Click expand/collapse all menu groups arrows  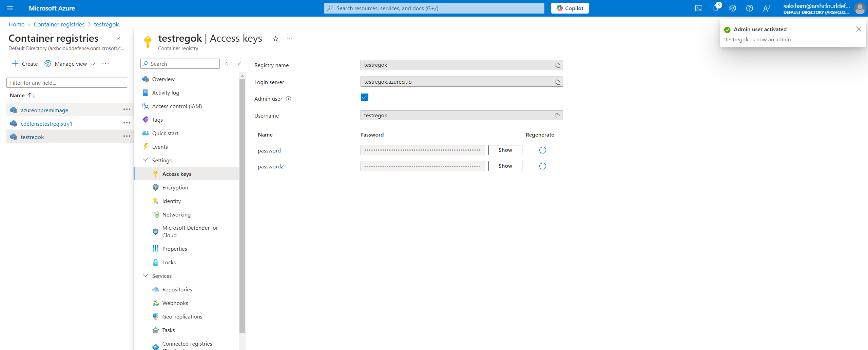point(227,64)
